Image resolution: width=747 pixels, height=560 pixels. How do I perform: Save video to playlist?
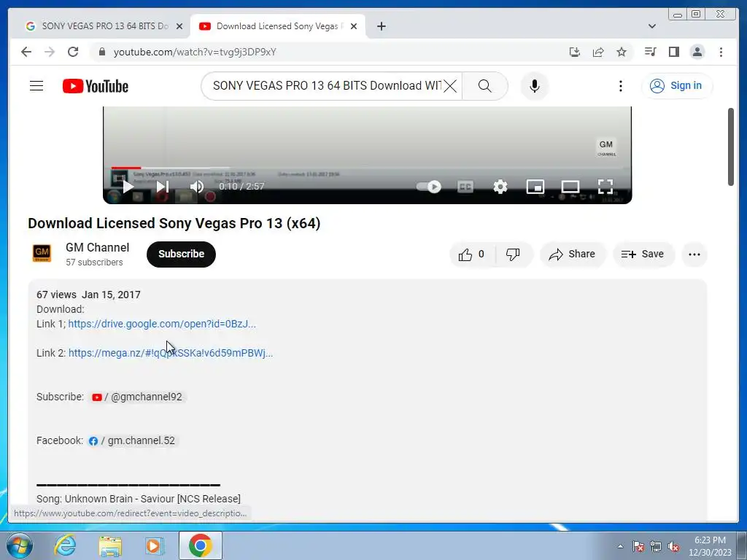tap(643, 254)
